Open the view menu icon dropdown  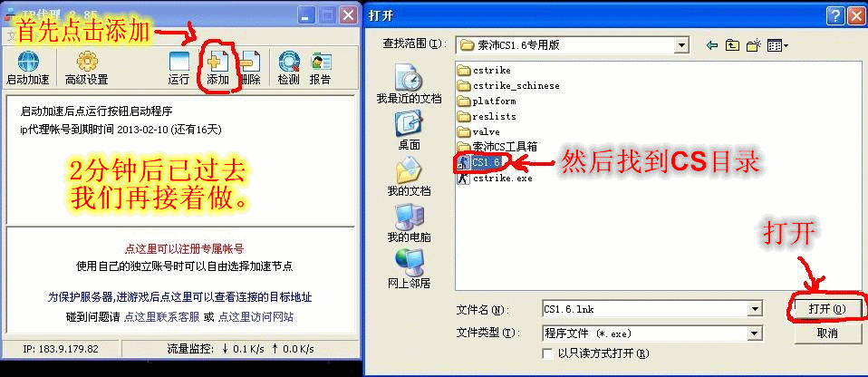click(x=777, y=45)
